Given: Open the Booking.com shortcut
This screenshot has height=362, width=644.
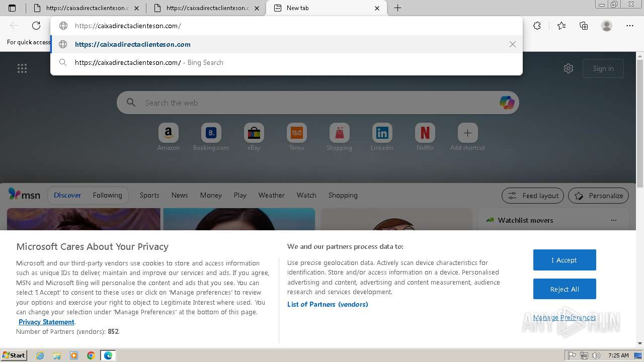Looking at the screenshot, I should tap(211, 137).
